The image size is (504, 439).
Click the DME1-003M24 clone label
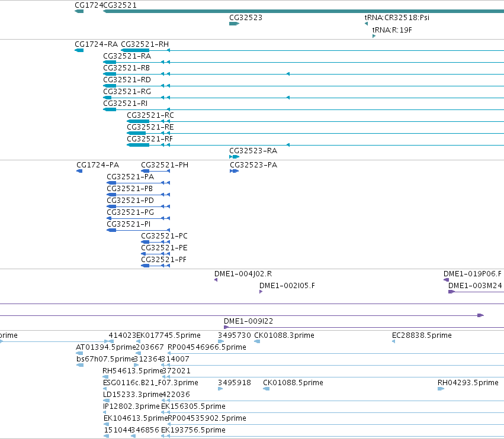coord(475,286)
